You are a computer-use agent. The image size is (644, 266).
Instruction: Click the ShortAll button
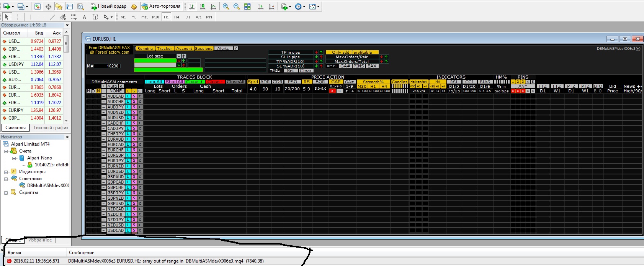[x=175, y=82]
